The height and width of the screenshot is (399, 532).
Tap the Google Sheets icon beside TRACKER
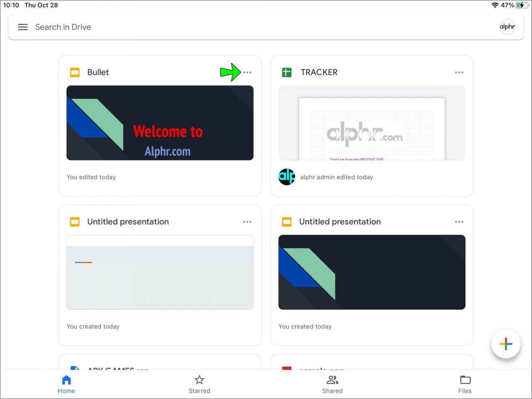tap(286, 72)
